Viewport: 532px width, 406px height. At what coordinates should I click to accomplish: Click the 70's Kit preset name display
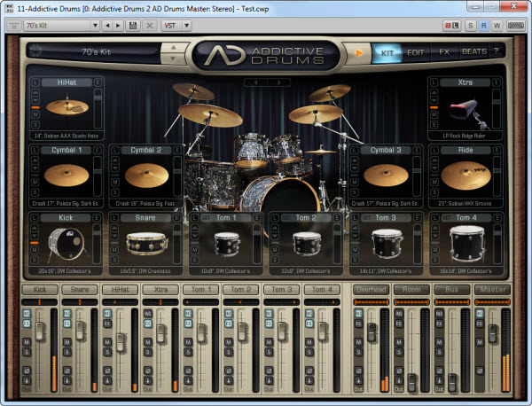click(97, 52)
